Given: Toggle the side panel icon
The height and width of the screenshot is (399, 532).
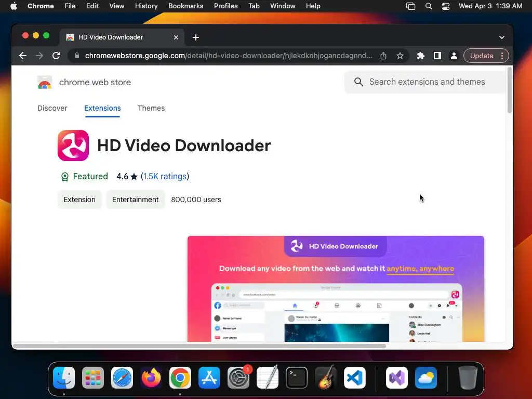Looking at the screenshot, I should [x=437, y=56].
